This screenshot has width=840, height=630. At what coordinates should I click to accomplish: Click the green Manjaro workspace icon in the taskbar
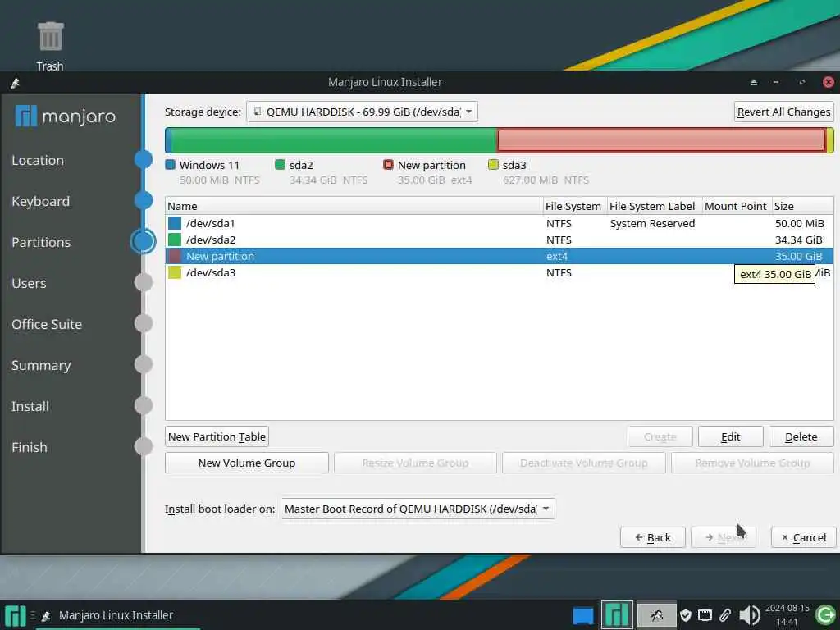pos(617,615)
